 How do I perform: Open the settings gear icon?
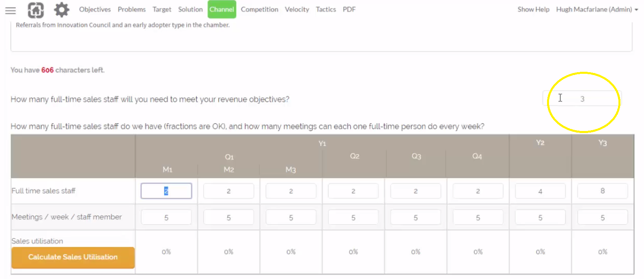[x=61, y=10]
